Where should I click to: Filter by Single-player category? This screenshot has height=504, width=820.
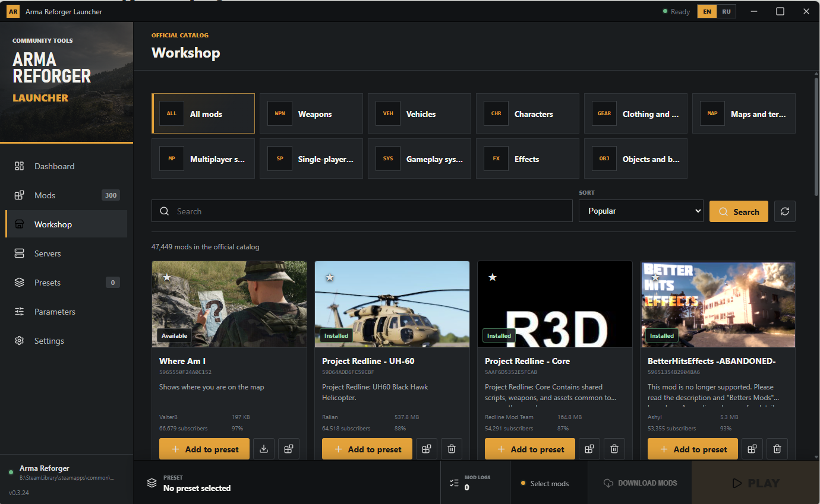[x=311, y=159]
